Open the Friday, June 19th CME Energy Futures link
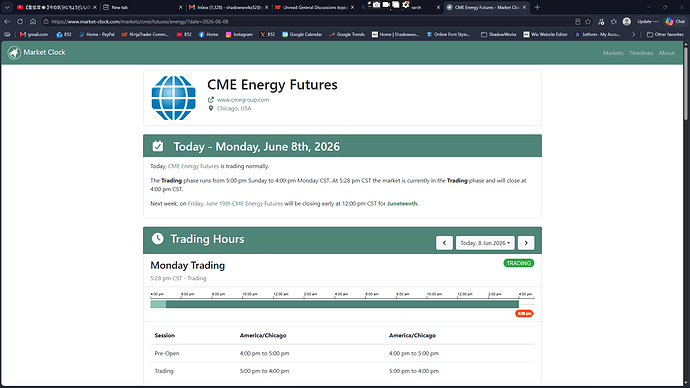Screen dimensions: 690x388 pos(235,204)
